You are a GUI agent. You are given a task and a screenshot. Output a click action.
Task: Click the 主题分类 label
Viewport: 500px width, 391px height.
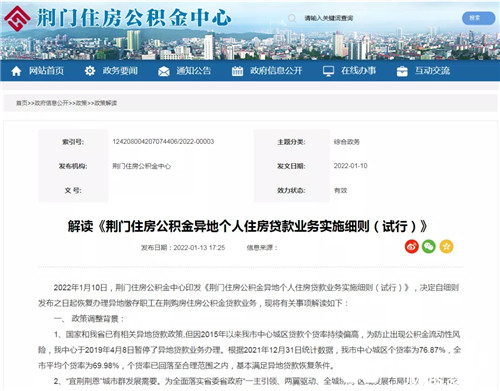[x=291, y=142]
